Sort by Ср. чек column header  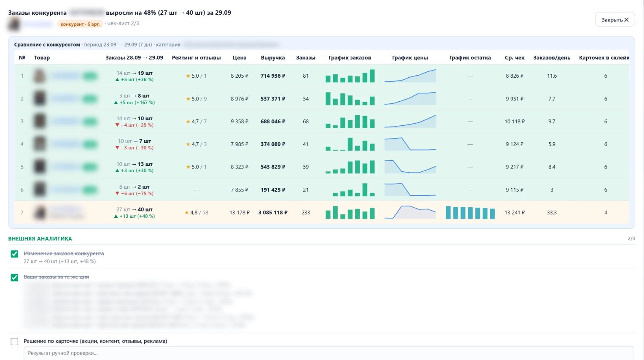pos(515,58)
